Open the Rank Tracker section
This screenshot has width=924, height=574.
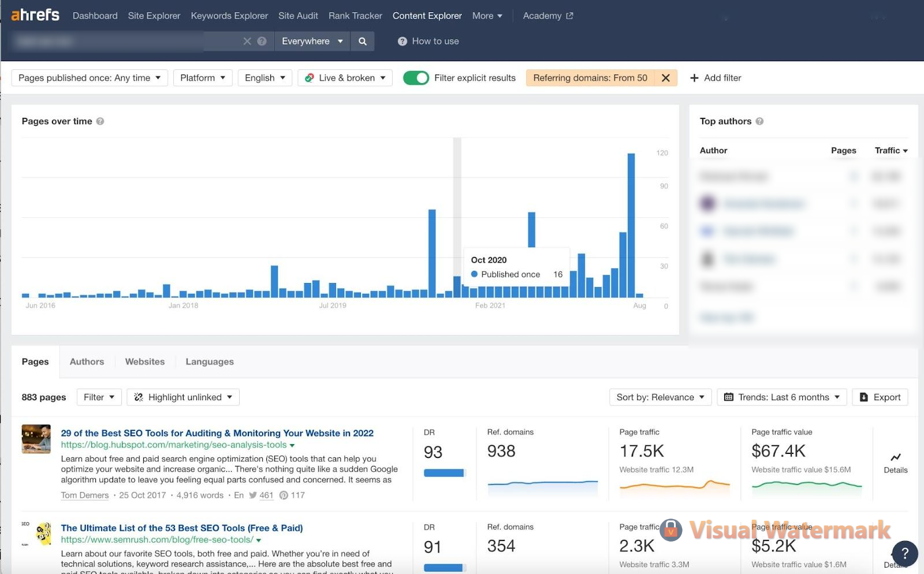tap(355, 16)
